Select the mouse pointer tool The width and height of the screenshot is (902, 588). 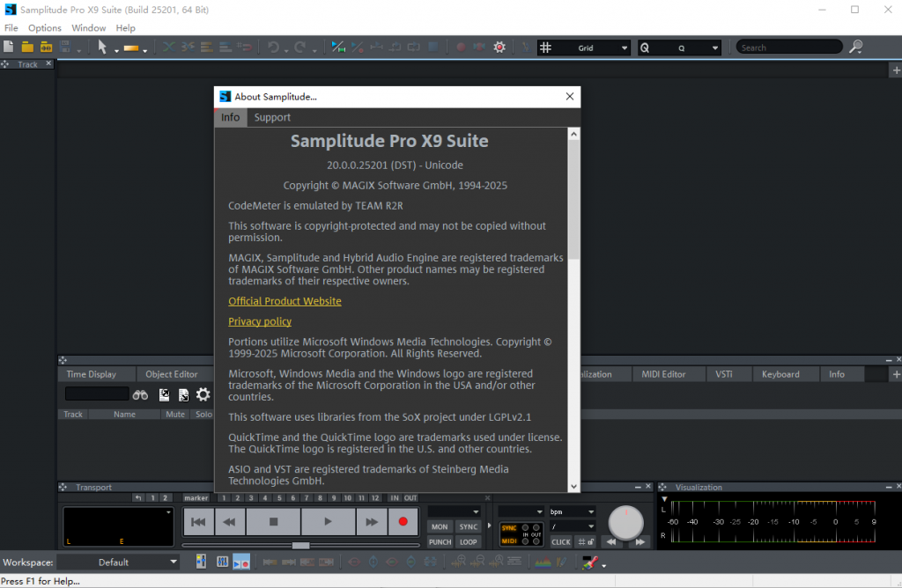click(x=102, y=48)
